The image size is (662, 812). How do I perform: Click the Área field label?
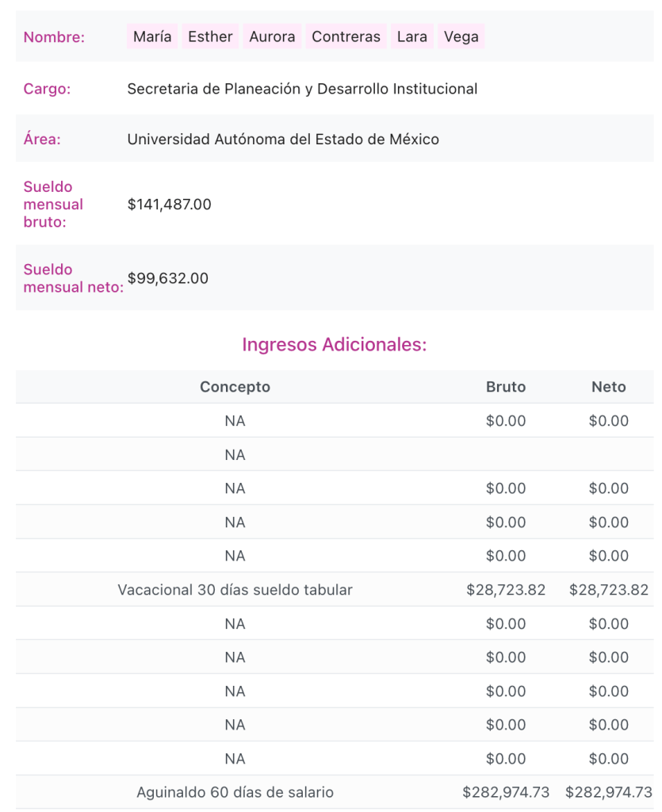[x=42, y=140]
